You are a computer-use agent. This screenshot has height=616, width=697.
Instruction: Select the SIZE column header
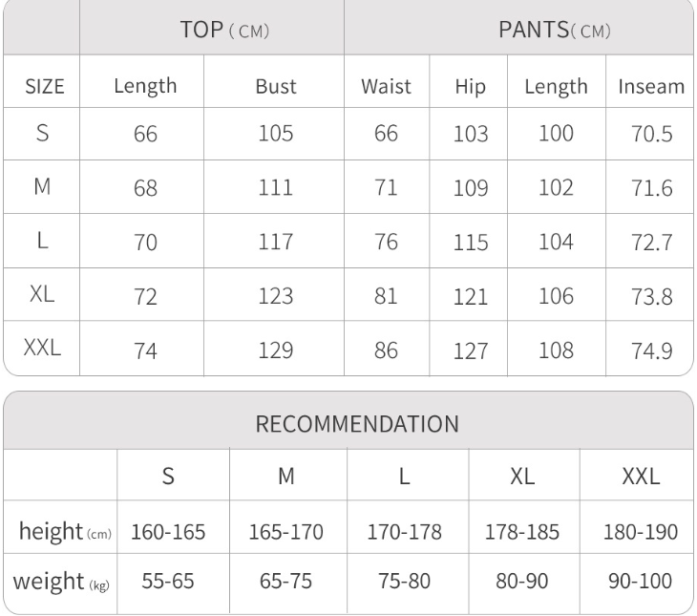(x=42, y=86)
